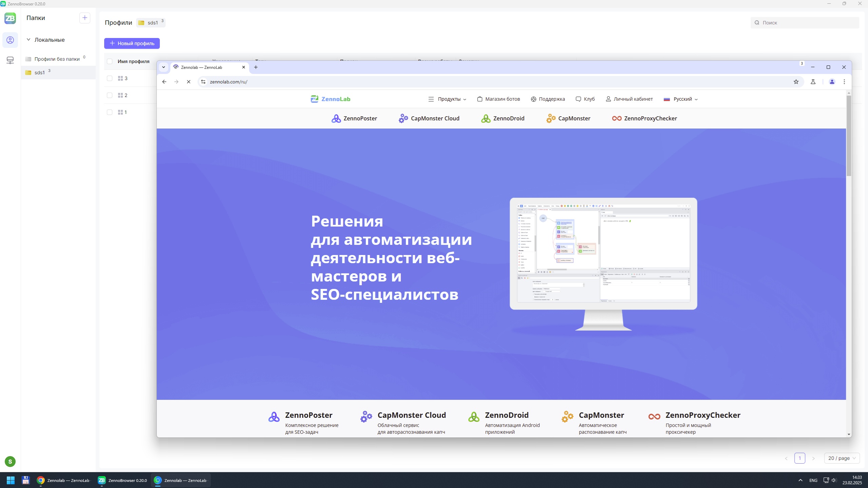The image size is (868, 488).
Task: Open the browser profile avatar icon
Action: tap(832, 82)
